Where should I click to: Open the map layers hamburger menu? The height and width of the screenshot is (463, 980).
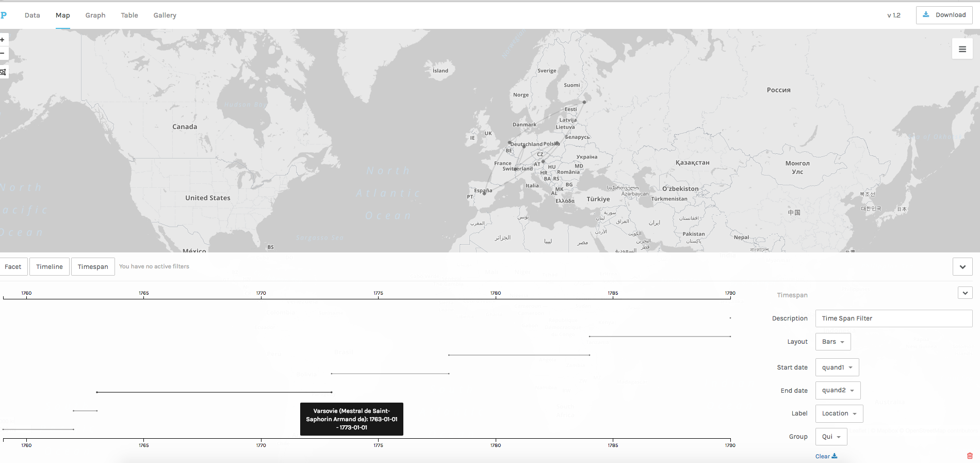962,49
